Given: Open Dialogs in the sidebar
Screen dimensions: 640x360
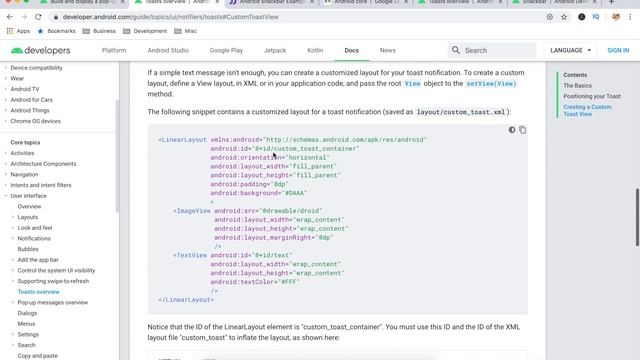Looking at the screenshot, I should point(27,313).
